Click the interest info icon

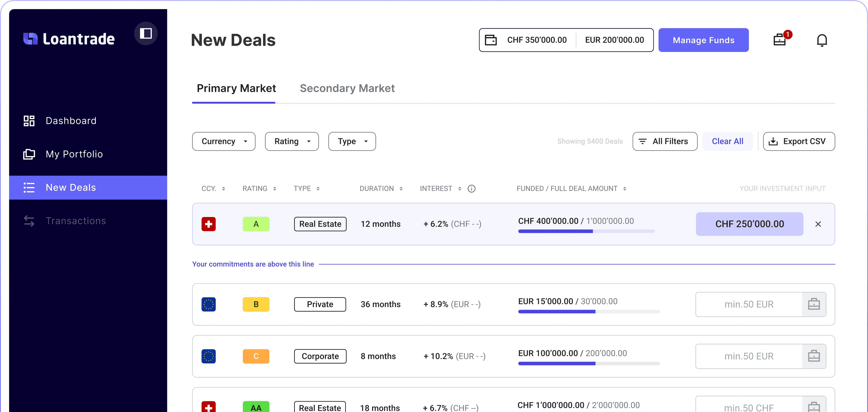point(471,189)
